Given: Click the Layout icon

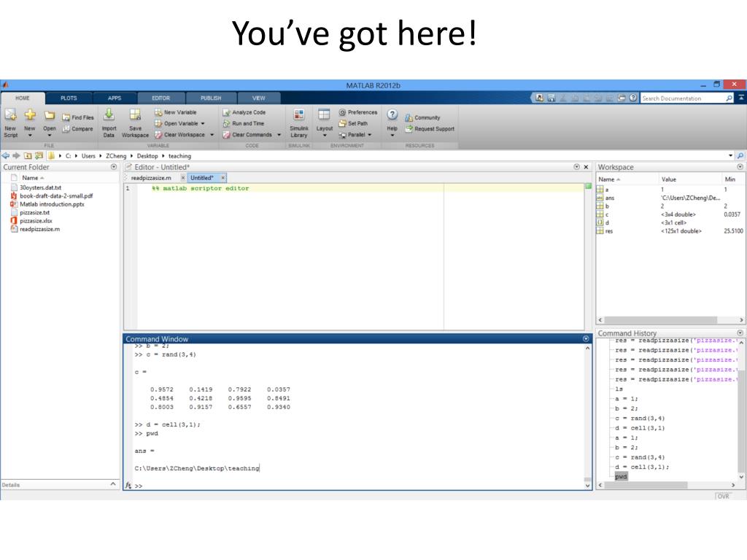Looking at the screenshot, I should pos(324,114).
